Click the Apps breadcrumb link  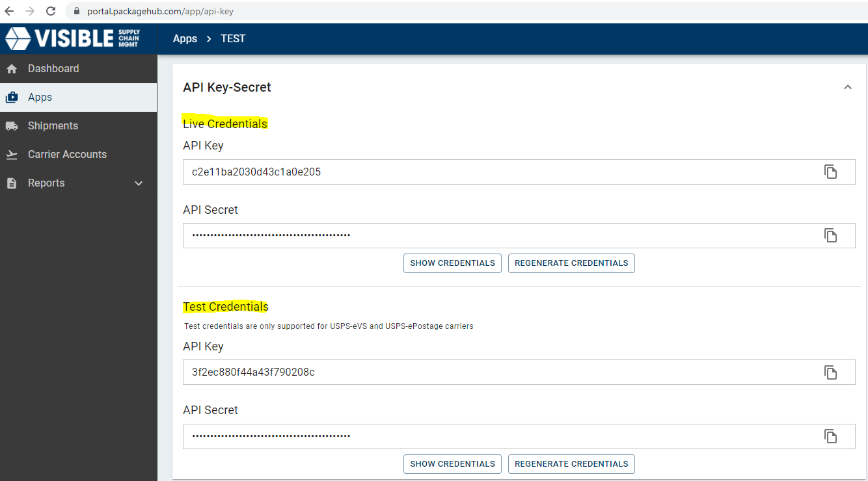pyautogui.click(x=185, y=39)
